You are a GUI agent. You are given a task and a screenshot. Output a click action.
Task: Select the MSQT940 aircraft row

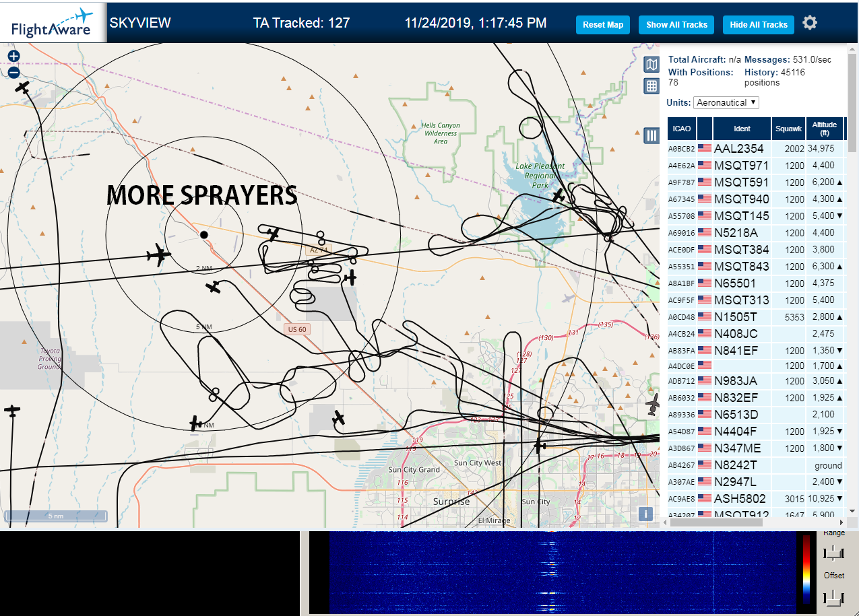pyautogui.click(x=756, y=199)
